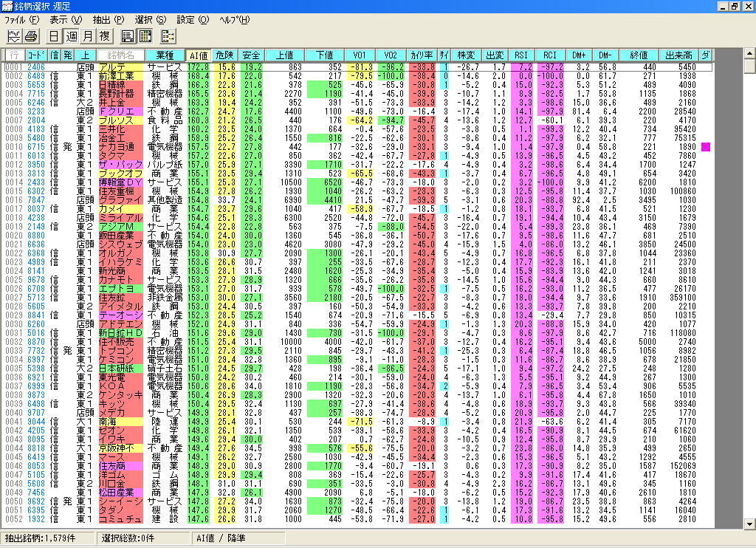The image size is (756, 548).
Task: Click the 上値 column header
Action: [x=284, y=55]
